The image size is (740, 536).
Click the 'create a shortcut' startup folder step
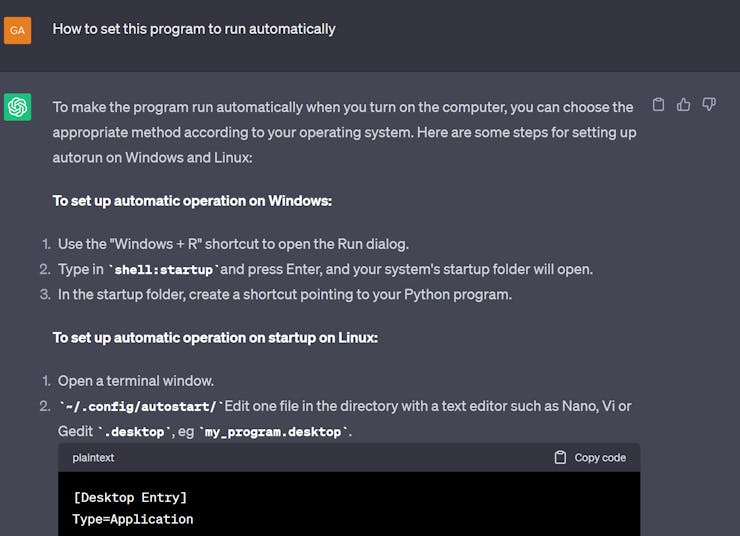pos(285,295)
